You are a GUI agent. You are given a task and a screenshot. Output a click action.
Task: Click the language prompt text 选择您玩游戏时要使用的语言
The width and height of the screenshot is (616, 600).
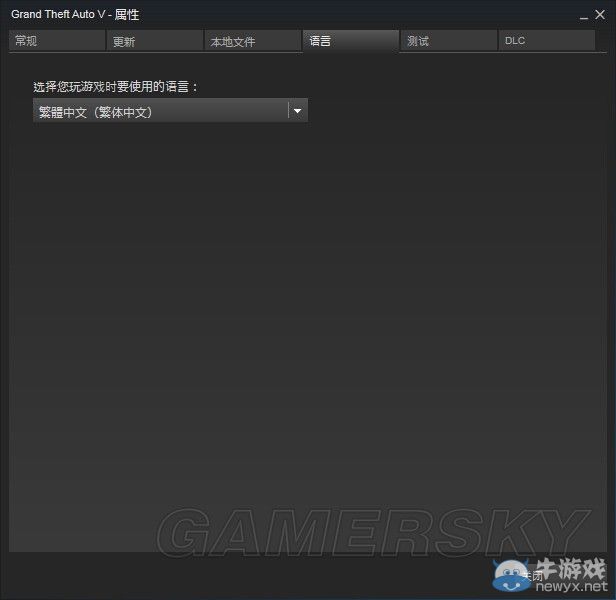(115, 87)
